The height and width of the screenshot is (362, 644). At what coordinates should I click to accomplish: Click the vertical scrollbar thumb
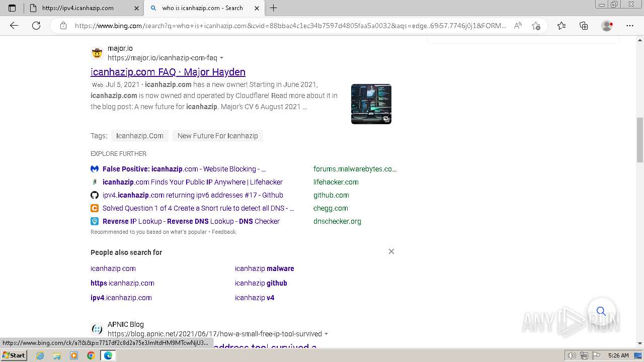640,140
